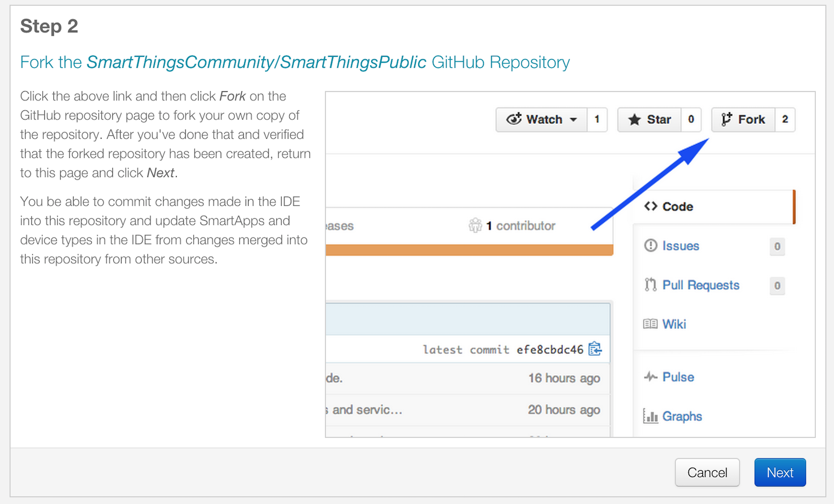Click the Graphs bar chart icon
Image resolution: width=834 pixels, height=504 pixels.
pos(650,416)
